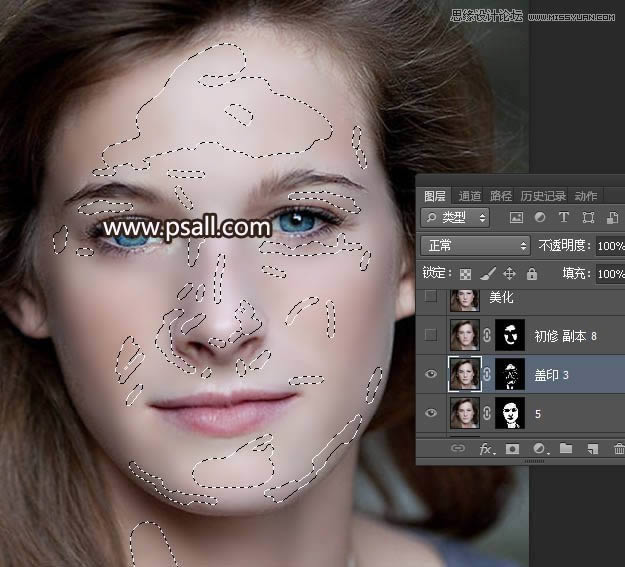Show the 初修 副本 8 layer

click(431, 335)
